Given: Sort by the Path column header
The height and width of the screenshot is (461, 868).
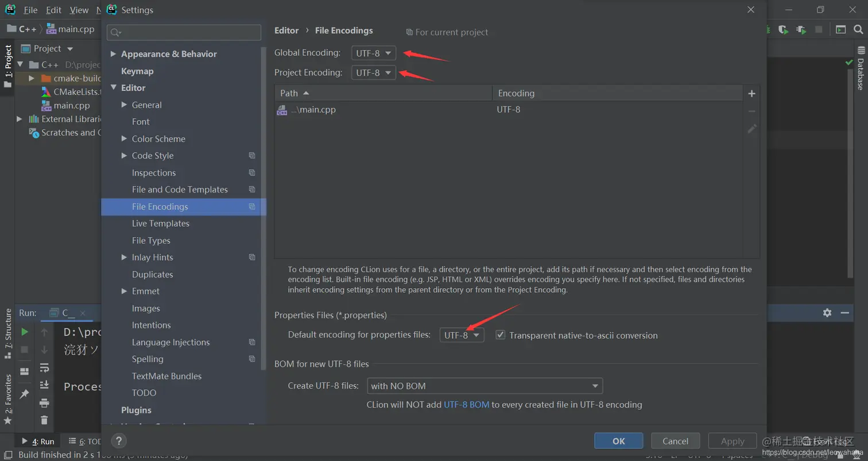Looking at the screenshot, I should [x=383, y=93].
